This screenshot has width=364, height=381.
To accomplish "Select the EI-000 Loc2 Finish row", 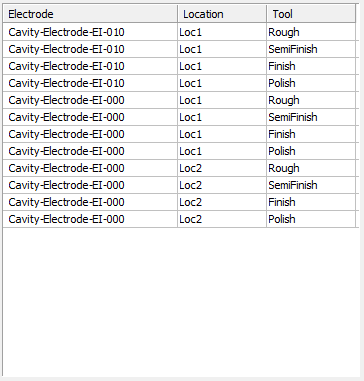I will (x=179, y=202).
